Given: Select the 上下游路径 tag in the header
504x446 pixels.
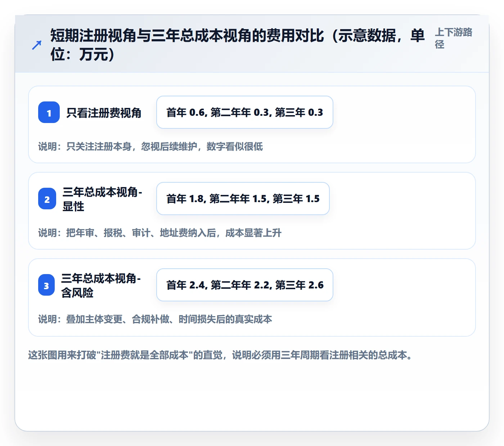Looking at the screenshot, I should (454, 38).
